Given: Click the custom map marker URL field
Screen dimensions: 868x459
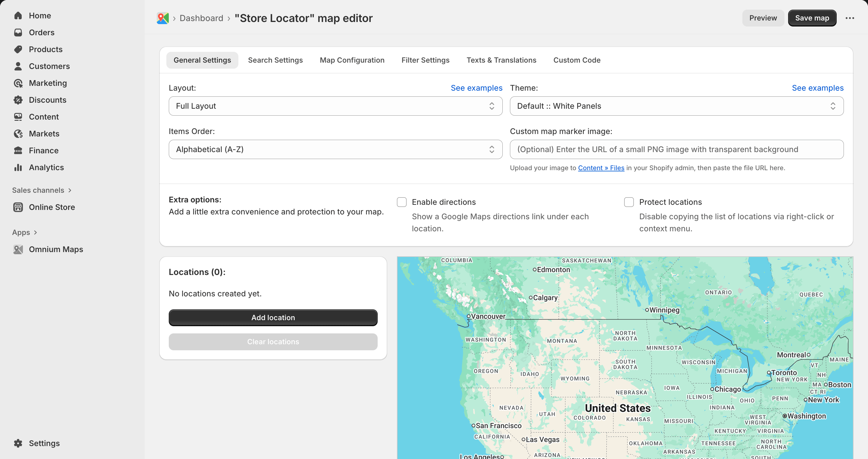Looking at the screenshot, I should 677,149.
